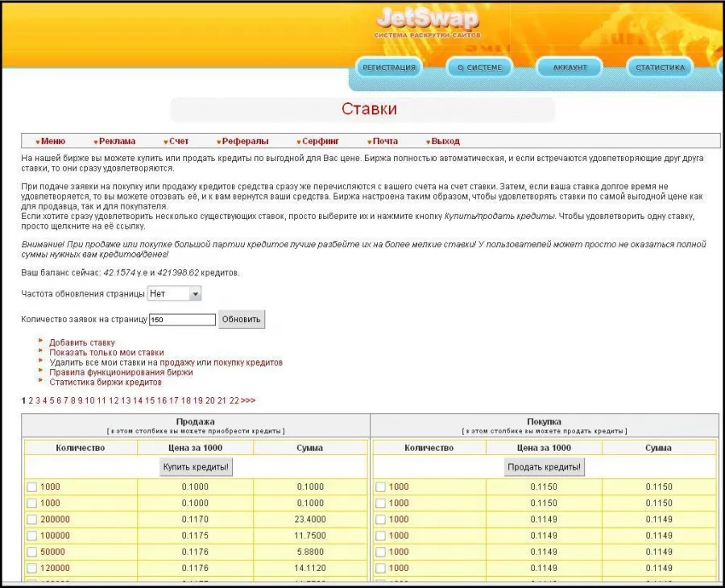Image resolution: width=725 pixels, height=588 pixels.
Task: Go to page 15 of bids
Action: point(150,400)
